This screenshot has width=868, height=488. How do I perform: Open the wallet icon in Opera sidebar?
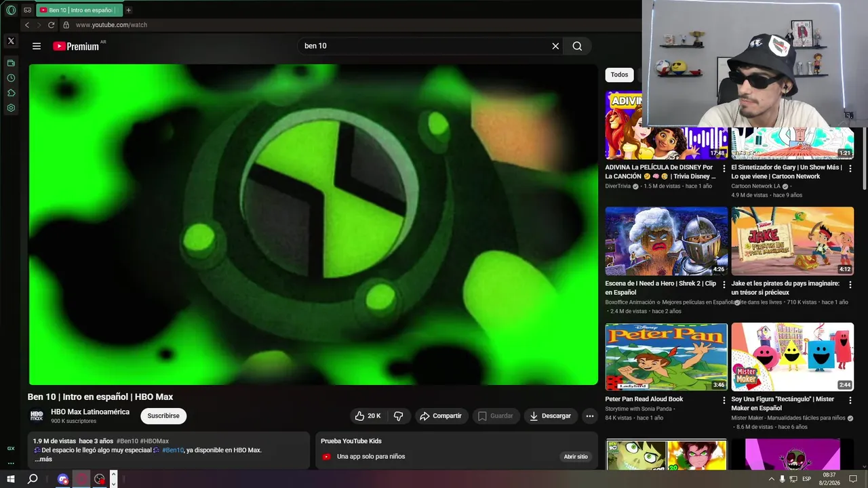pyautogui.click(x=11, y=63)
